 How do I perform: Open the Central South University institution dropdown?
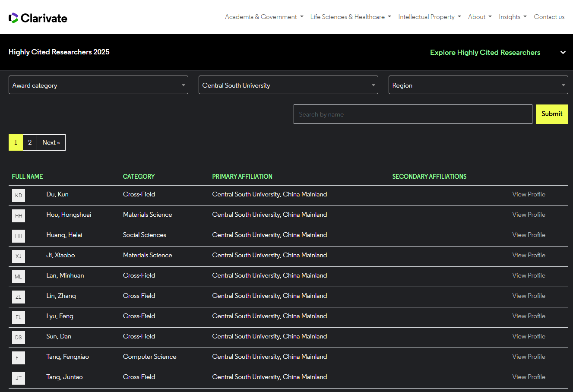(x=288, y=85)
